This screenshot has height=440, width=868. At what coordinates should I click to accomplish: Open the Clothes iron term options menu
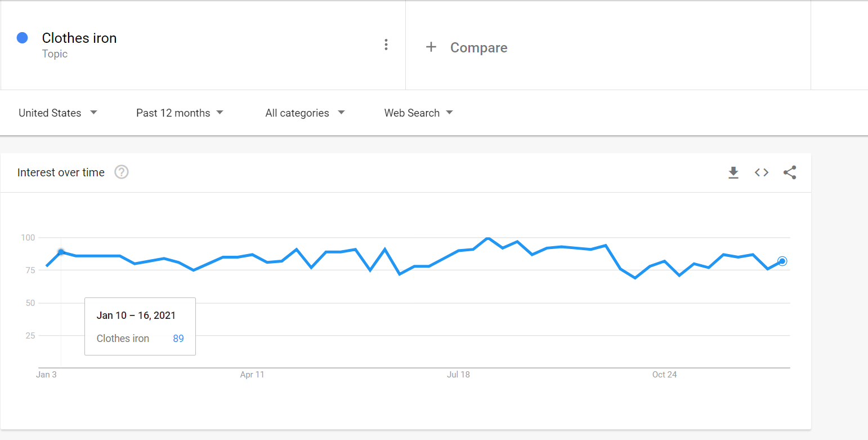pyautogui.click(x=386, y=45)
